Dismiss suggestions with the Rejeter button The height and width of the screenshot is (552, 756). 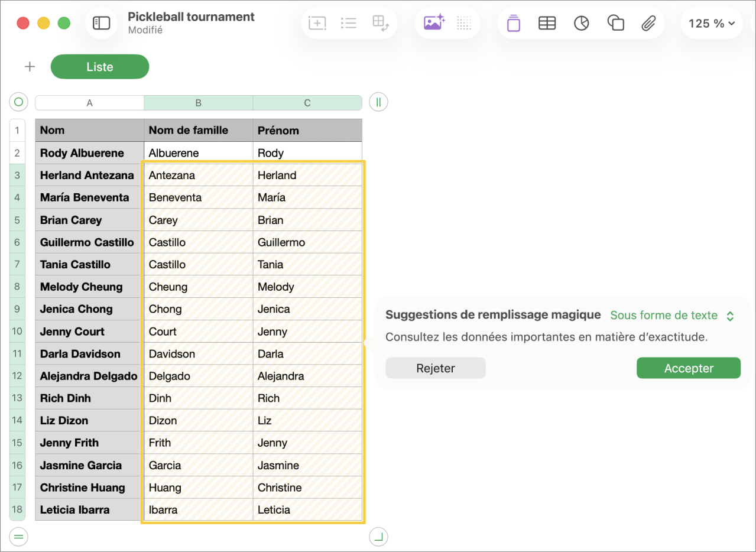tap(435, 368)
